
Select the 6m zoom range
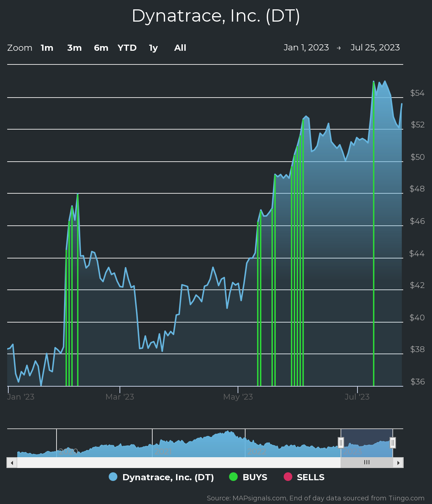(101, 48)
